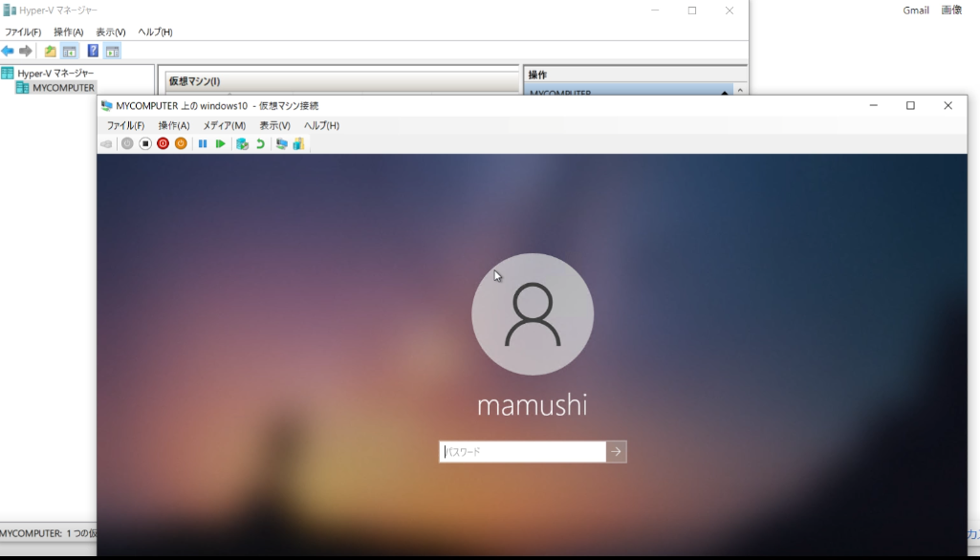This screenshot has height=560, width=980.
Task: Collapse the MYCOMPUTER actions section arrow
Action: point(737,93)
